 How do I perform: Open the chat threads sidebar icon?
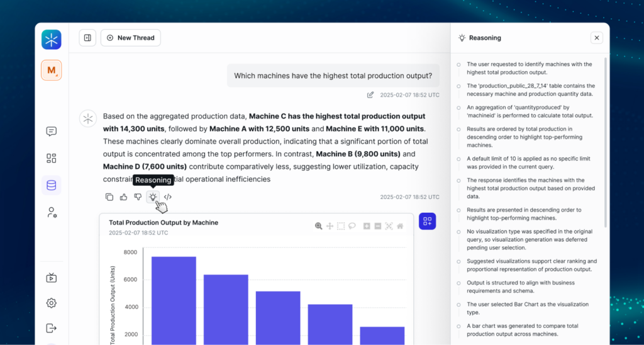click(x=52, y=132)
